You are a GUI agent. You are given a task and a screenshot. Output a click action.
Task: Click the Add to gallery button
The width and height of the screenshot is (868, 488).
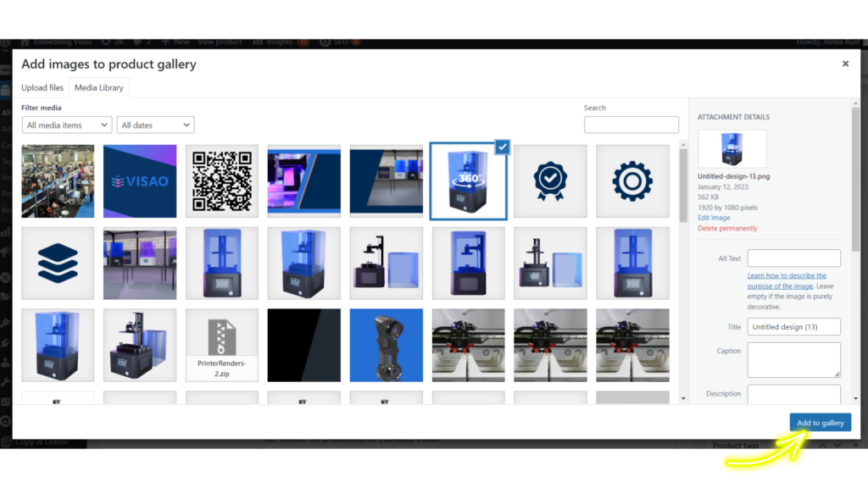[x=821, y=423]
